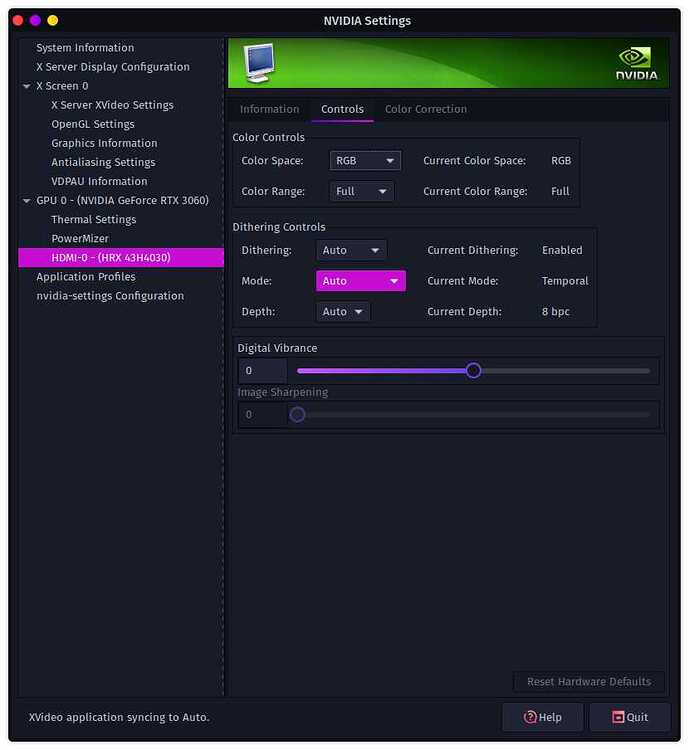Open X Server Display Configuration page
The width and height of the screenshot is (688, 750).
[x=113, y=67]
